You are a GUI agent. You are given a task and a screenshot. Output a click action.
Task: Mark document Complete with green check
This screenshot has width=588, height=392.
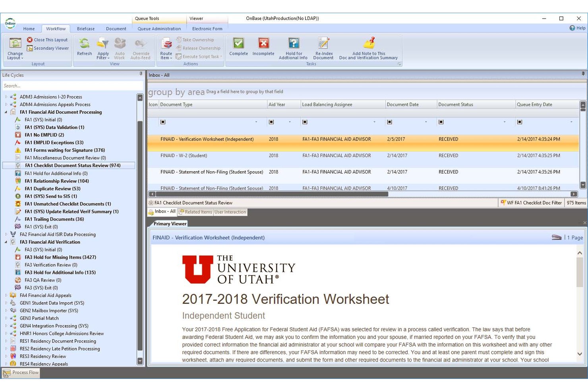click(x=238, y=47)
